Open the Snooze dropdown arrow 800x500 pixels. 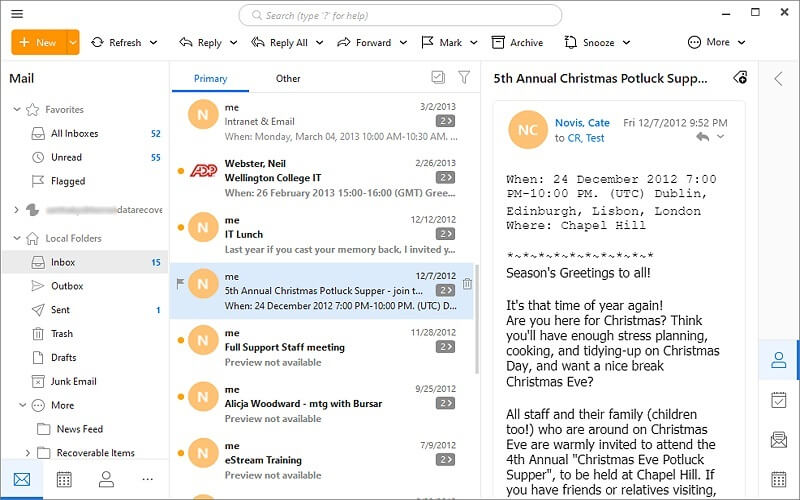[626, 43]
